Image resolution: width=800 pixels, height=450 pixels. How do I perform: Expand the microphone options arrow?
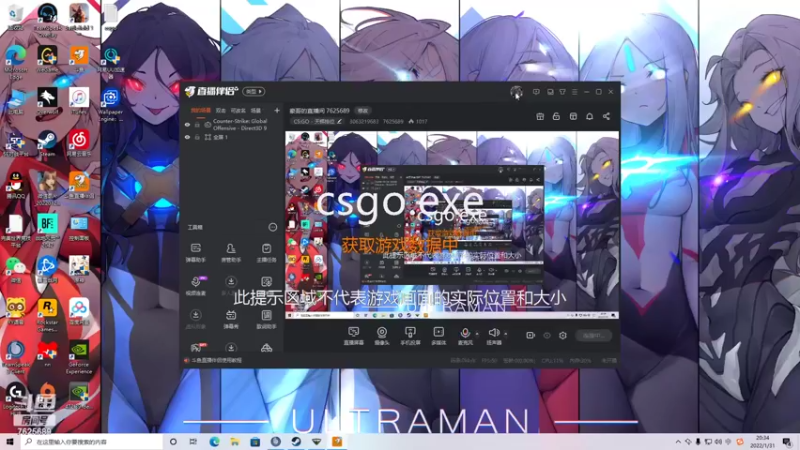(x=477, y=334)
